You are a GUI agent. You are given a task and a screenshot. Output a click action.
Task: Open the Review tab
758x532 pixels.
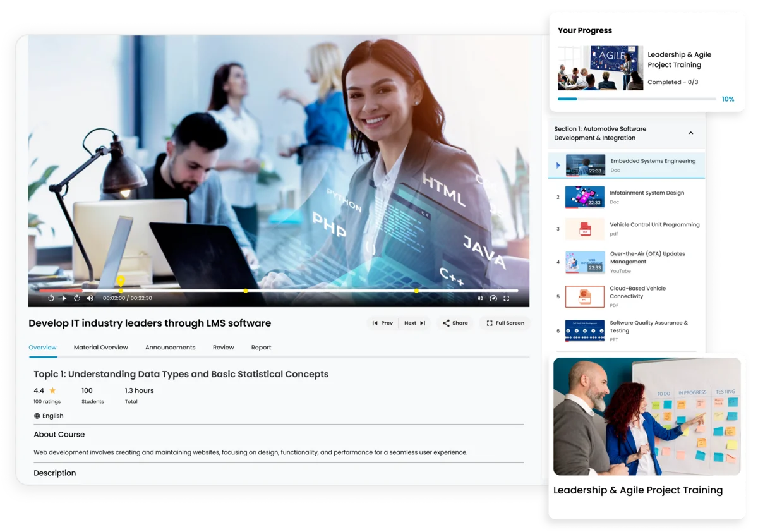click(223, 347)
